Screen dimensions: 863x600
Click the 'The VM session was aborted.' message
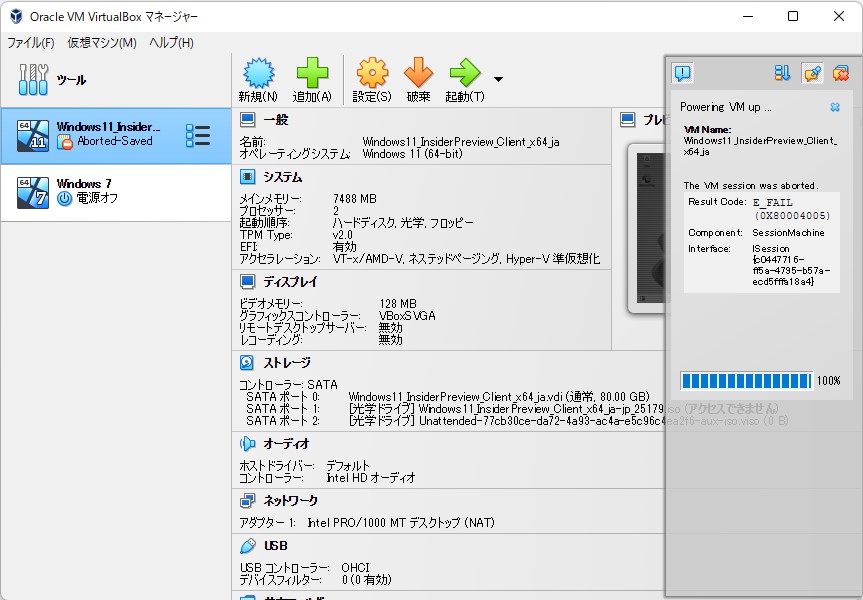point(751,186)
